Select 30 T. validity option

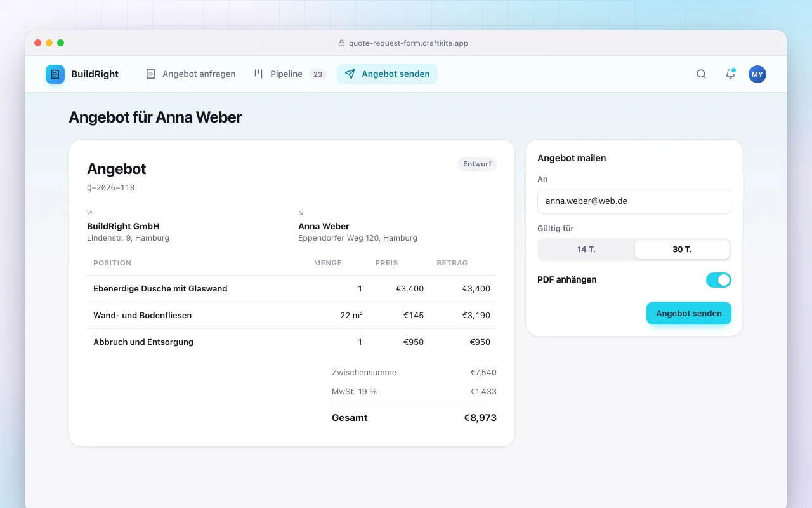(x=682, y=250)
